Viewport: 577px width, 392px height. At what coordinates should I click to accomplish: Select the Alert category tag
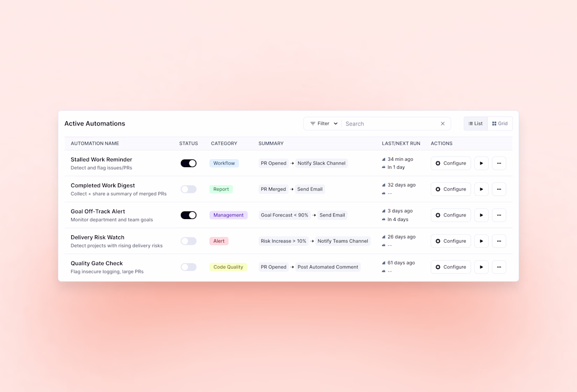219,241
